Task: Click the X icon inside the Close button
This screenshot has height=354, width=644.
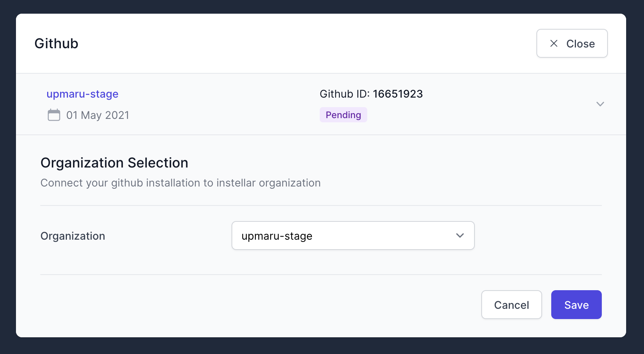Action: coord(554,43)
